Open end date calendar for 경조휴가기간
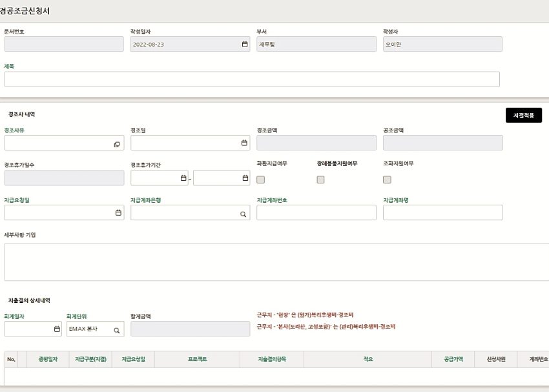 pos(245,178)
